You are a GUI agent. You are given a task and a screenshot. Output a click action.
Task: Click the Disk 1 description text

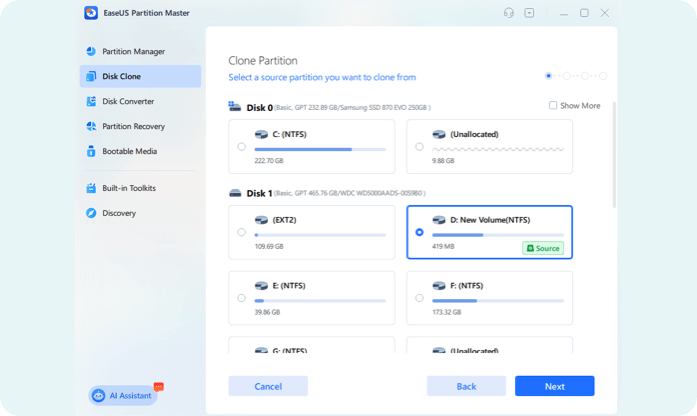point(350,193)
